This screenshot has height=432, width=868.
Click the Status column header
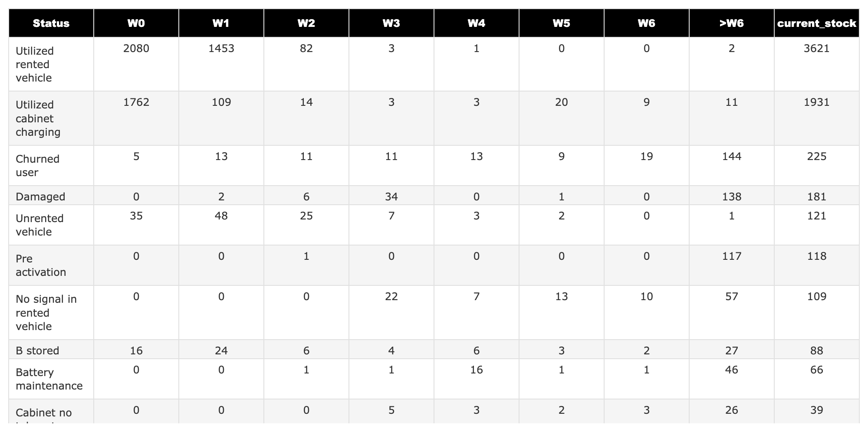click(x=51, y=23)
